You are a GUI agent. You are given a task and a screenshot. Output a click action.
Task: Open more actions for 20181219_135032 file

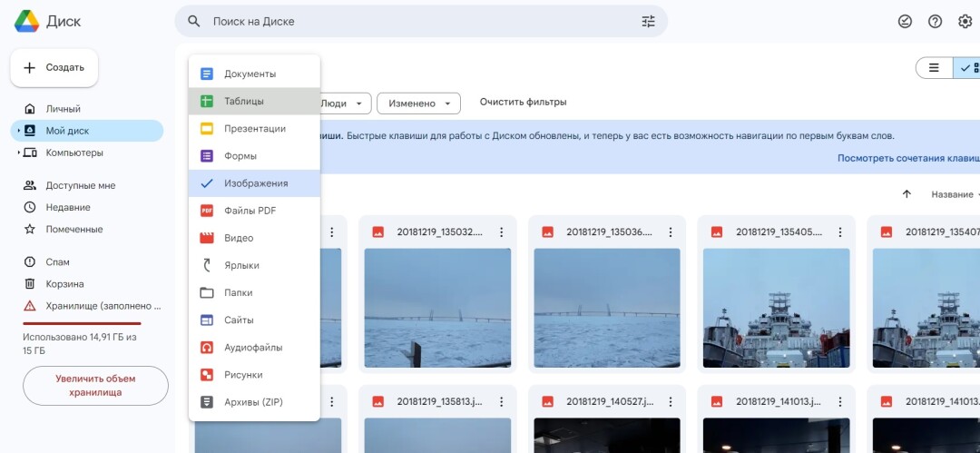click(x=501, y=232)
